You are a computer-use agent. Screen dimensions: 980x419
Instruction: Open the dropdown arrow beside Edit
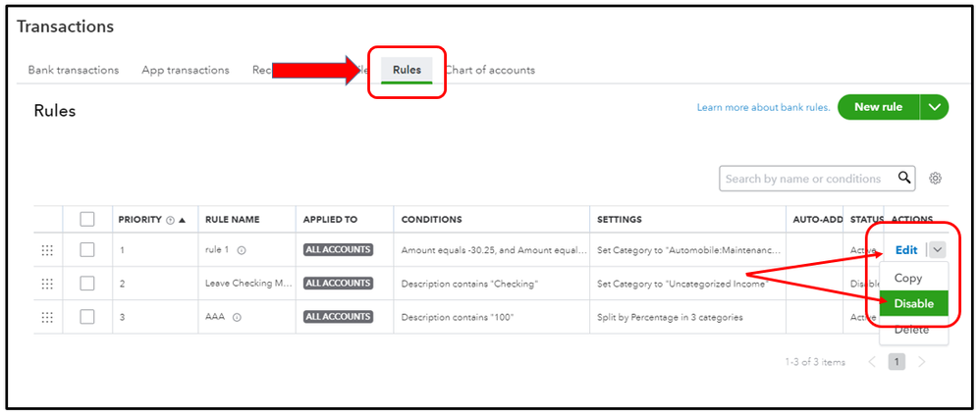pyautogui.click(x=938, y=250)
